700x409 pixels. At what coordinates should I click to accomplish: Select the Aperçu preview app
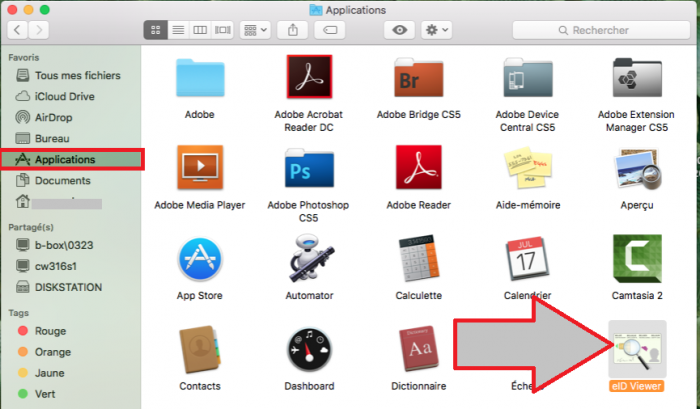point(637,168)
